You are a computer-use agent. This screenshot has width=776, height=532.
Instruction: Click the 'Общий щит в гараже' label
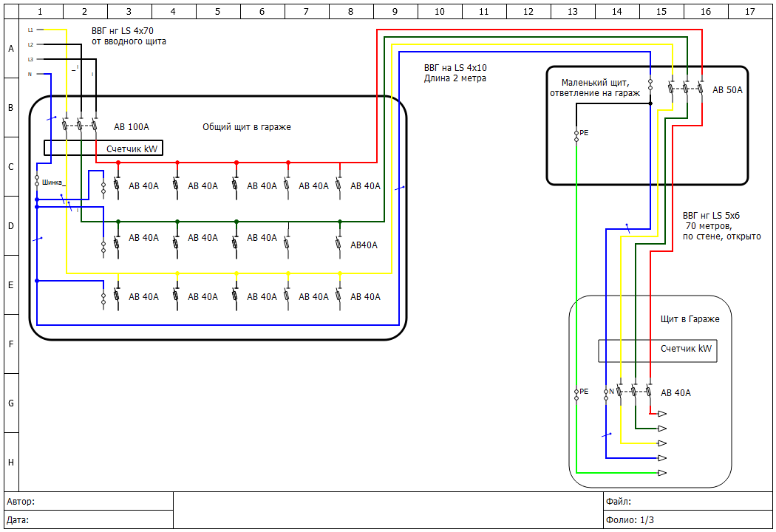coord(247,127)
